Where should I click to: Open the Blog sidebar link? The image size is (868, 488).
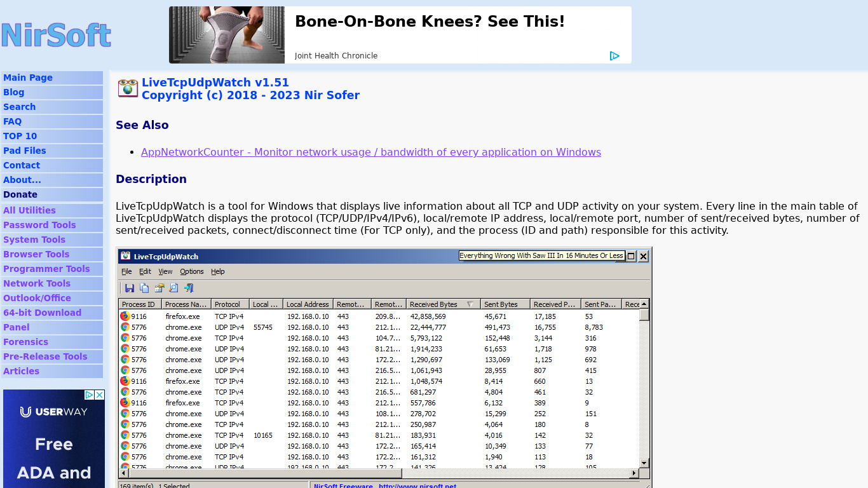[x=13, y=92]
